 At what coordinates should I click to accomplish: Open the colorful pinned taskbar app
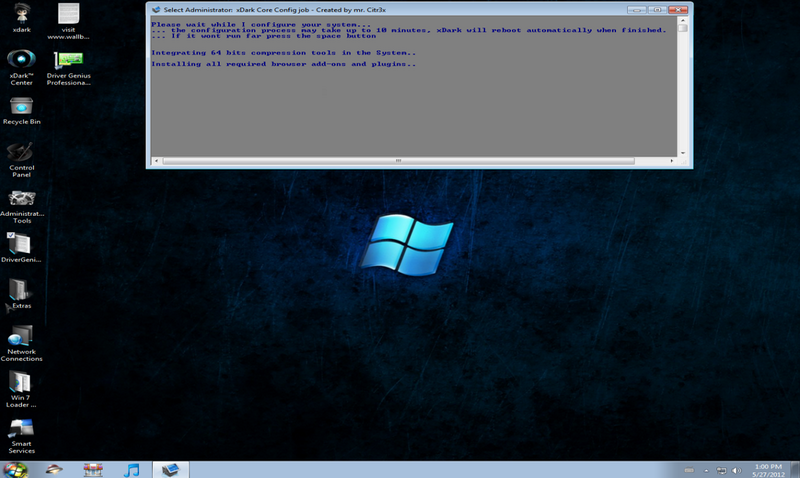[93, 469]
